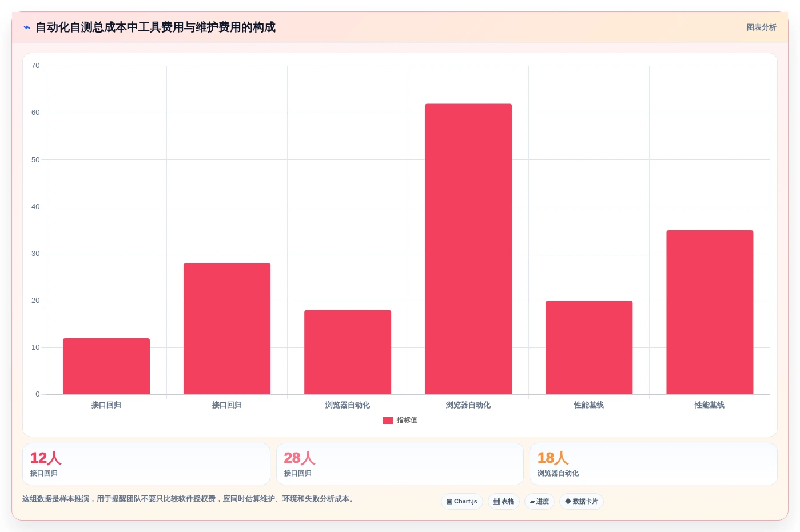Click the shortest bar valued at 12
Screen dimensions: 800x532
click(106, 366)
